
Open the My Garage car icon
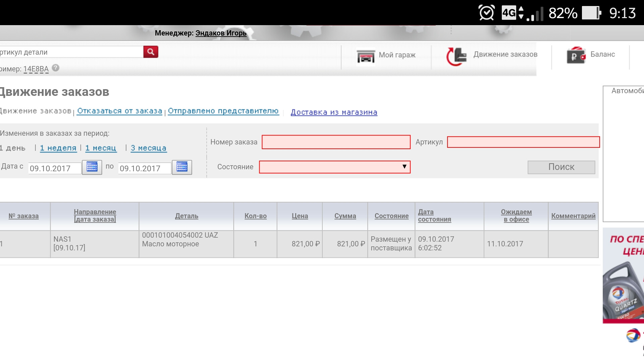[x=366, y=56]
